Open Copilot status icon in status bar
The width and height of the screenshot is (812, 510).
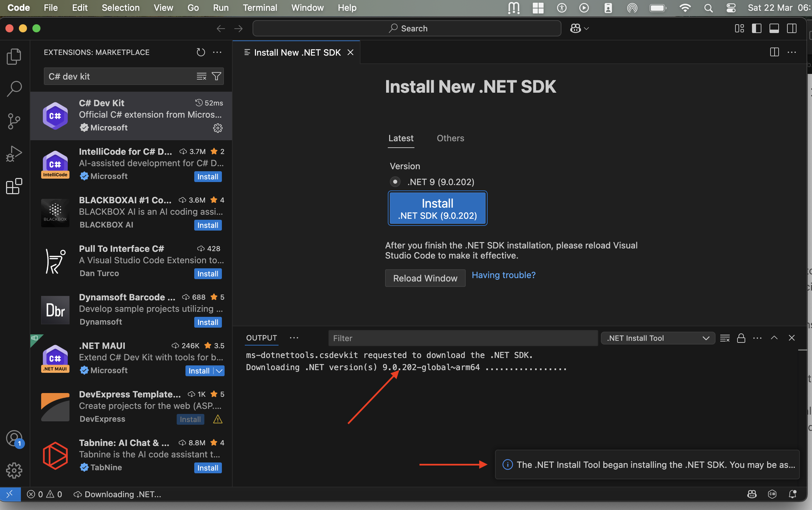(x=752, y=494)
